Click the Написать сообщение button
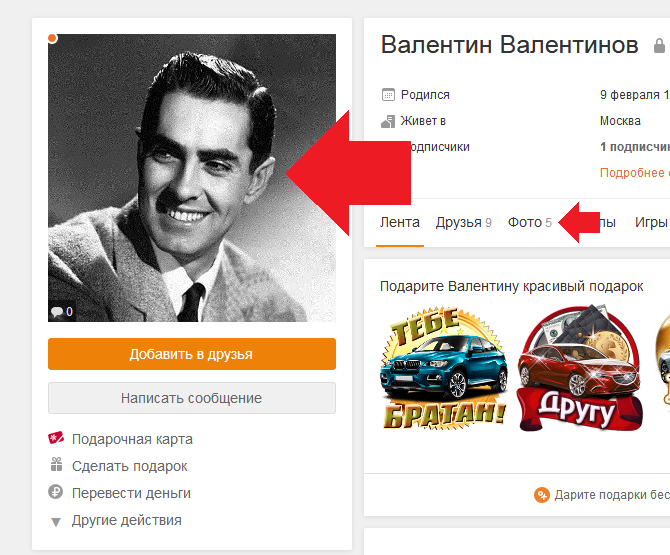 pyautogui.click(x=192, y=398)
